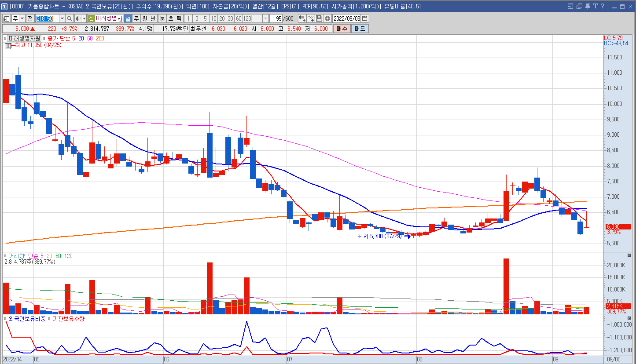This screenshot has width=636, height=364.
Task: Click the 미래생명자 stock name button
Action: tap(109, 18)
